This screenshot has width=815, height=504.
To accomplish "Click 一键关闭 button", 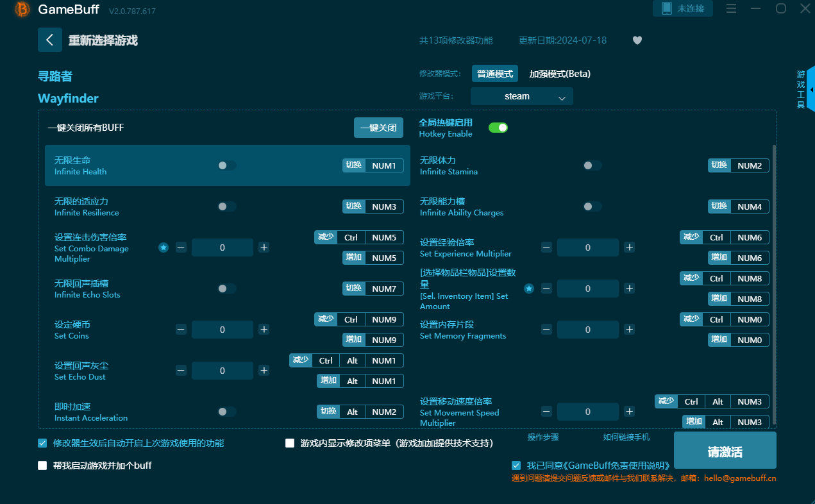I will point(378,128).
